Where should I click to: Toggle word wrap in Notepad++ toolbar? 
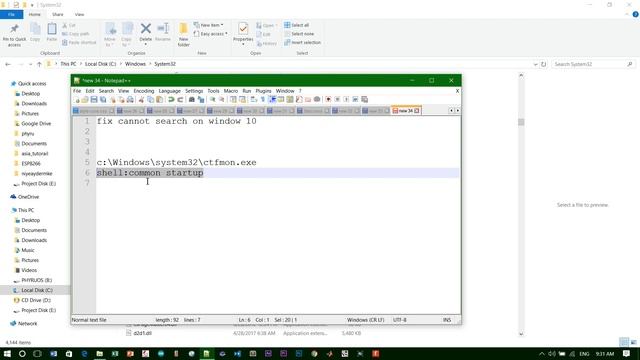(x=253, y=100)
